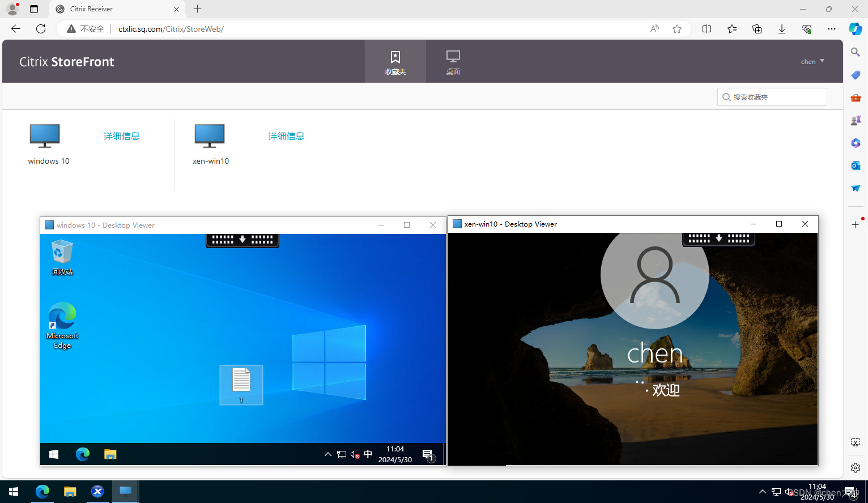Open Edge sidebar search icon
868x503 pixels.
(x=856, y=52)
